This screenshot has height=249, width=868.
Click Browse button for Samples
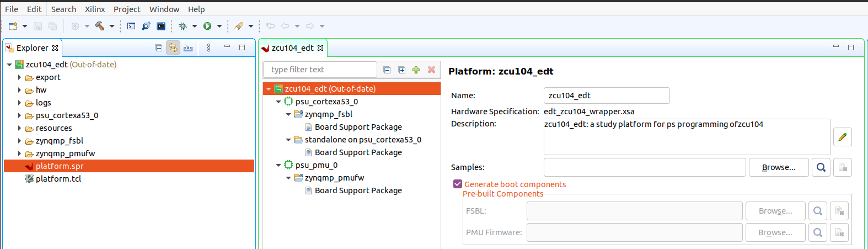tap(779, 167)
